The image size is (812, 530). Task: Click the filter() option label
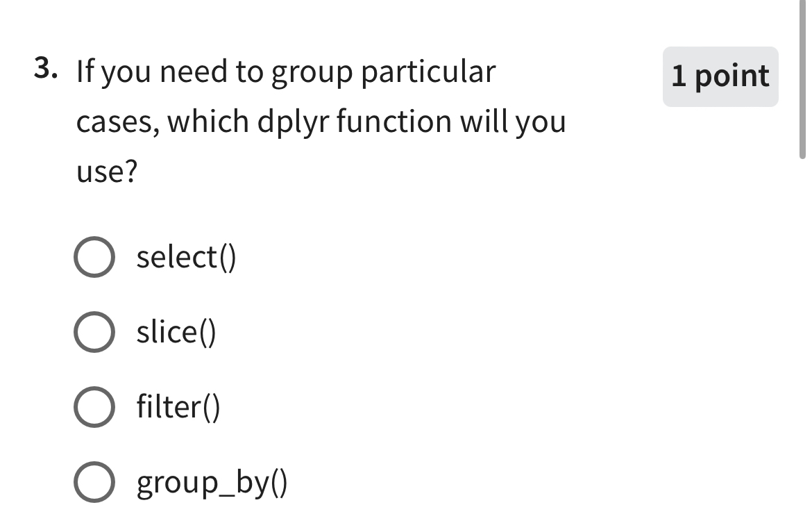(x=178, y=408)
